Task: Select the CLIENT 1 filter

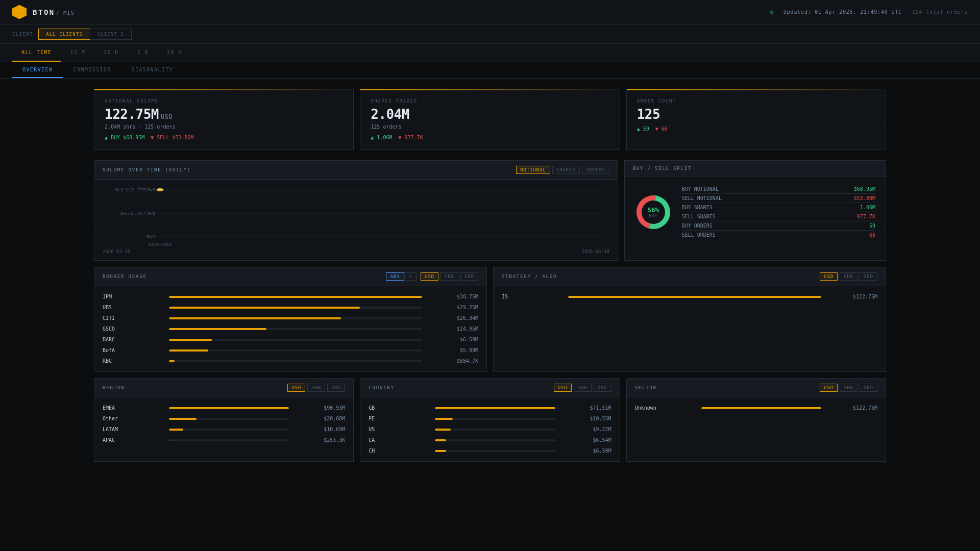Action: pos(111,34)
